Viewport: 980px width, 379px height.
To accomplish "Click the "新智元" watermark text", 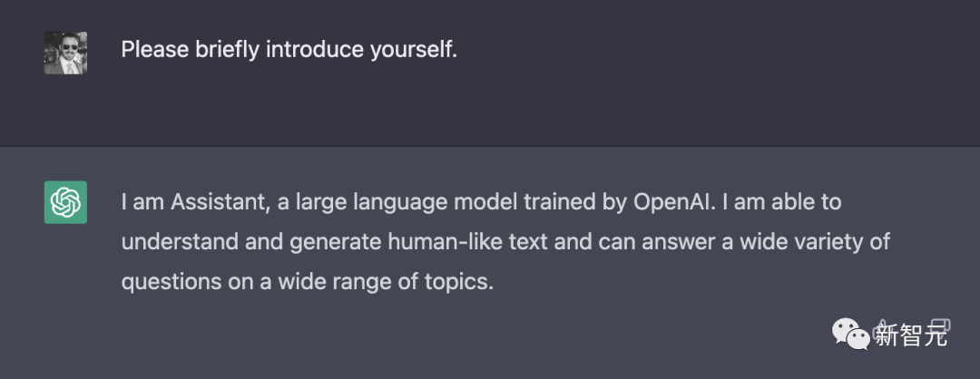I will tap(910, 336).
